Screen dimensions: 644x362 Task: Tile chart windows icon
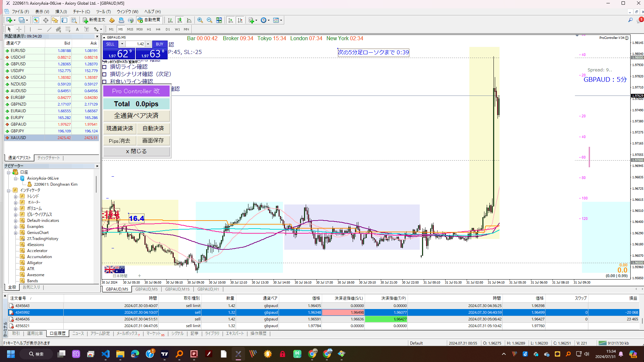click(x=219, y=20)
